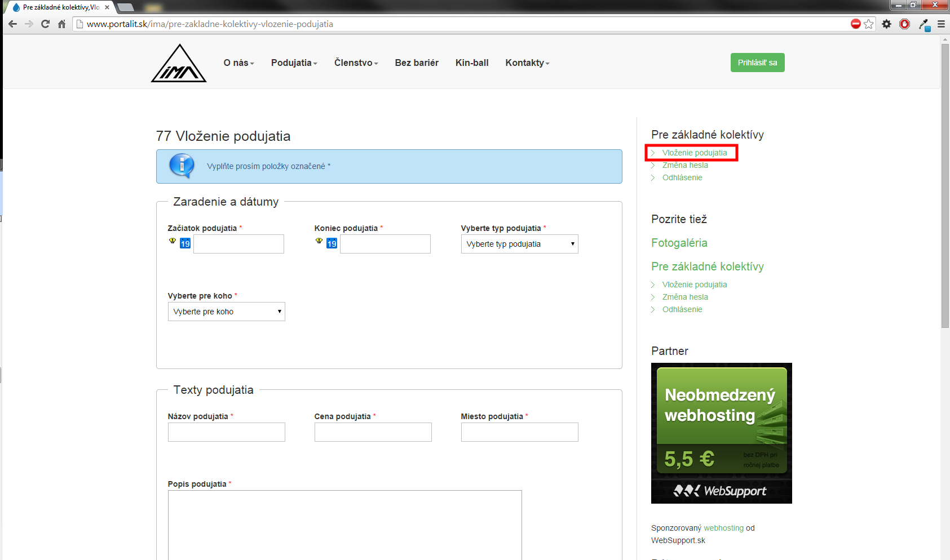Click the browser address bar URL

tap(210, 24)
